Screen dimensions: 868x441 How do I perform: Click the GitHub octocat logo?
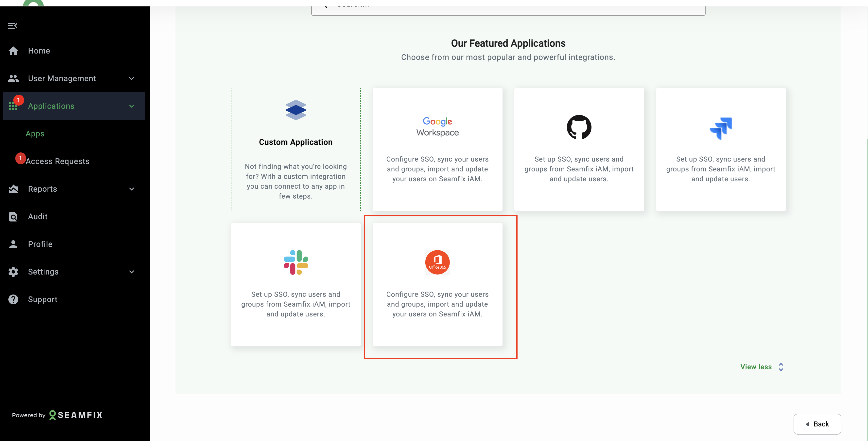pos(579,127)
